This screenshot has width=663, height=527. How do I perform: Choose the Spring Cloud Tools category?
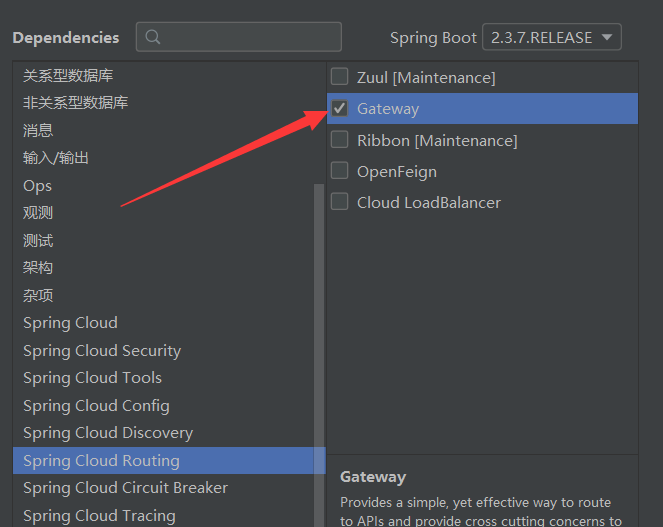click(93, 378)
